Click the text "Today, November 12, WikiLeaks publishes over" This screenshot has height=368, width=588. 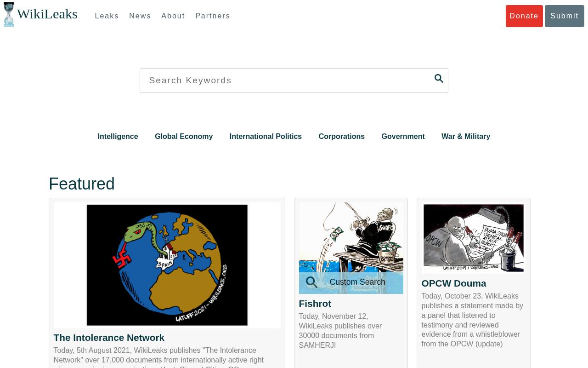coord(340,321)
